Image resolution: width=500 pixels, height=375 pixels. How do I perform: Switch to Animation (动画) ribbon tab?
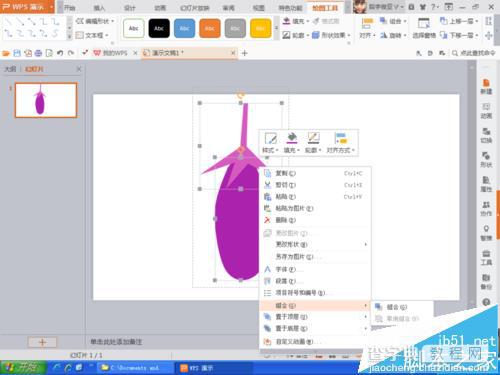[x=160, y=8]
